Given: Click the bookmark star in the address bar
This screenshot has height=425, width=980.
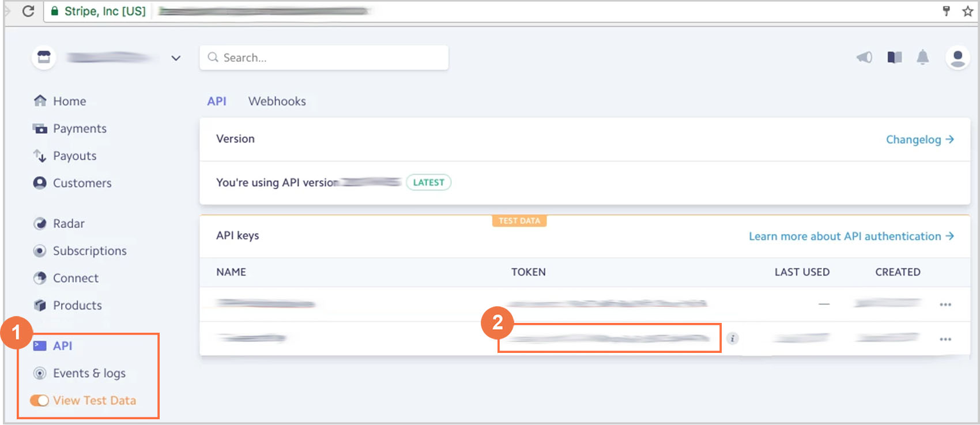Looking at the screenshot, I should [967, 11].
